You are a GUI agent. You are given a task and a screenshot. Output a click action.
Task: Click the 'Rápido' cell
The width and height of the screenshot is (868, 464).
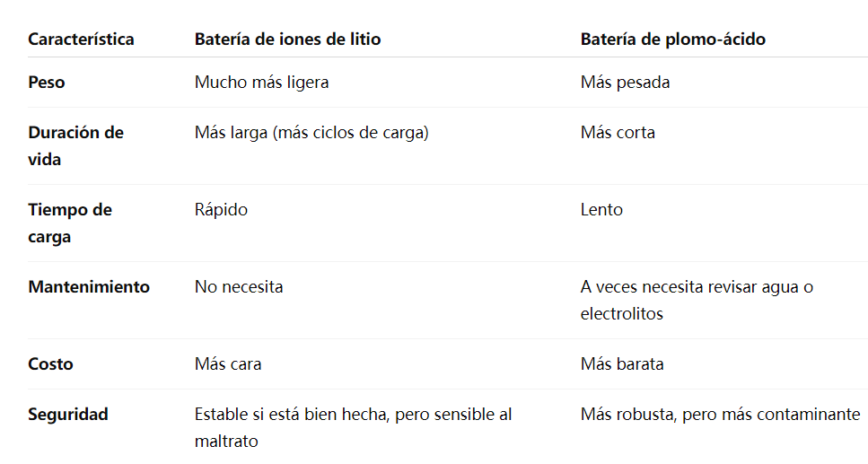click(x=221, y=210)
